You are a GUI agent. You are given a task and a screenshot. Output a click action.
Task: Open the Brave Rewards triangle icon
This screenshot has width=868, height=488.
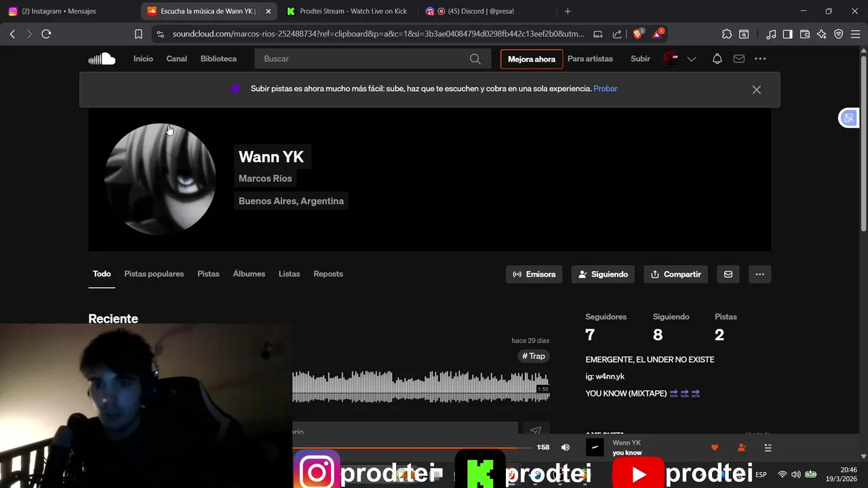point(658,33)
